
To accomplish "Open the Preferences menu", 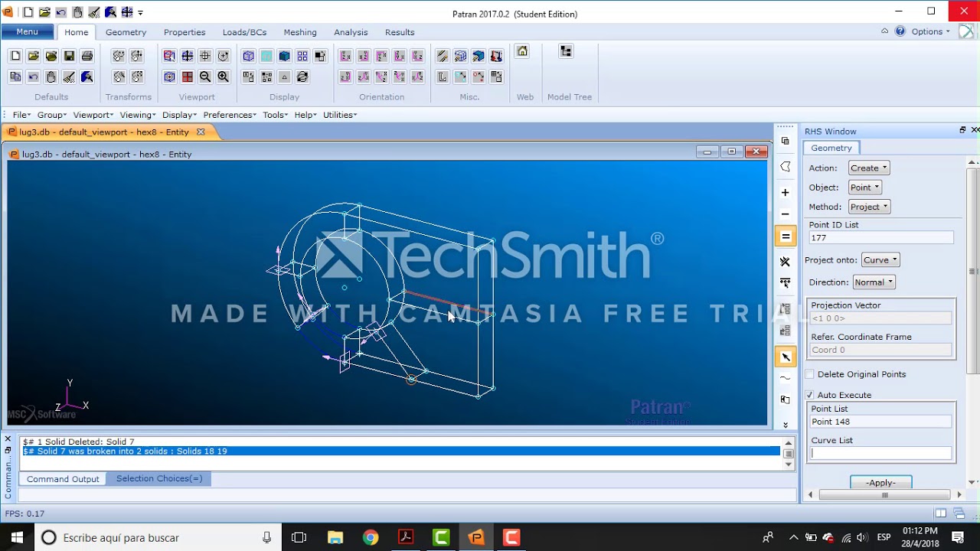I will point(230,115).
